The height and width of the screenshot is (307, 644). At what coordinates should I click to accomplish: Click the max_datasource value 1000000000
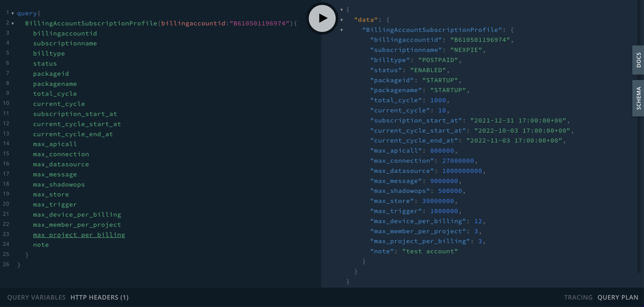[x=462, y=171]
